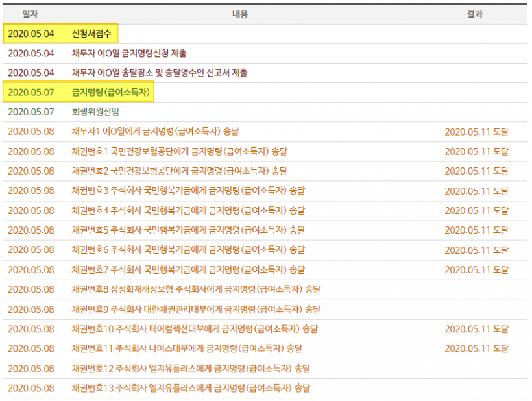Click the 결과 column header

475,14
